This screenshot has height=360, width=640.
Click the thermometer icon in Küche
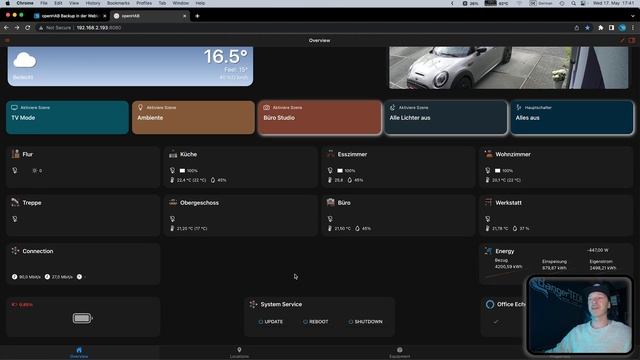pyautogui.click(x=172, y=180)
